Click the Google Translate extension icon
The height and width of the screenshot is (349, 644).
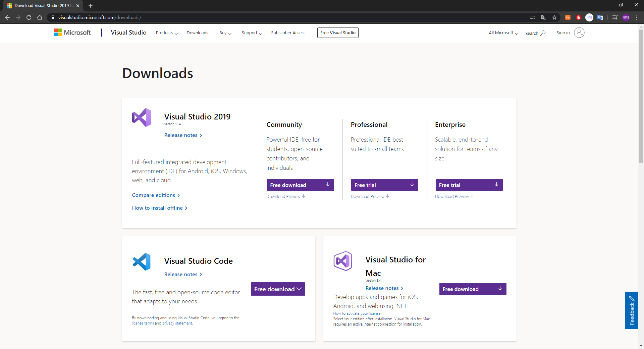coord(600,17)
